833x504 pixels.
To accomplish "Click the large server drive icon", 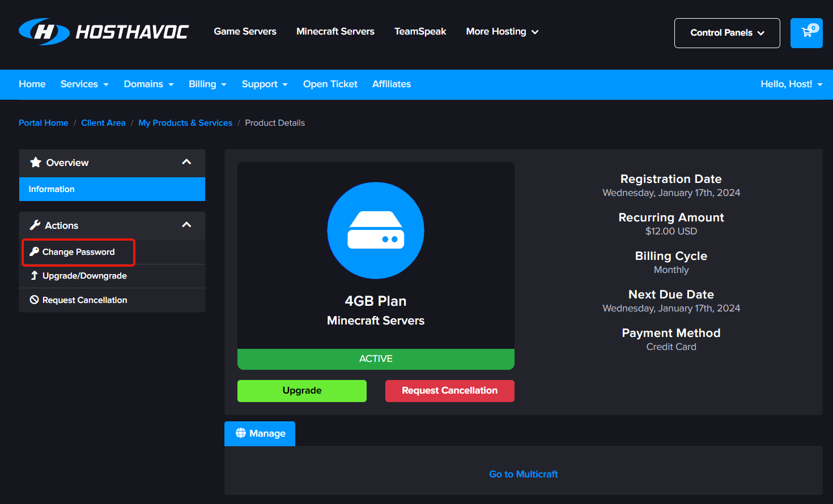I will point(376,230).
